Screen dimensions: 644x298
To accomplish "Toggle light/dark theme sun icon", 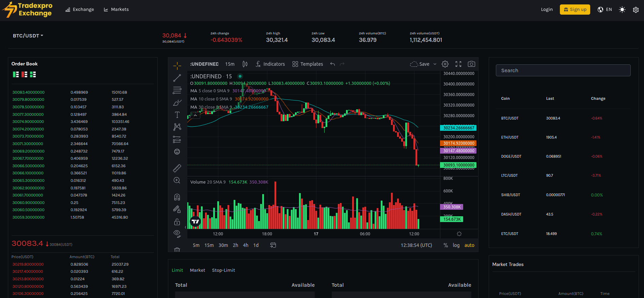I will coord(622,10).
